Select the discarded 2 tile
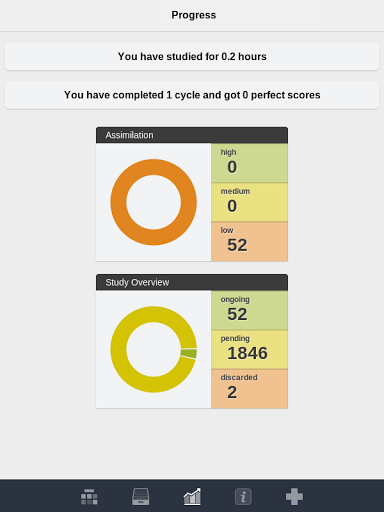384x512 pixels. pyautogui.click(x=249, y=389)
